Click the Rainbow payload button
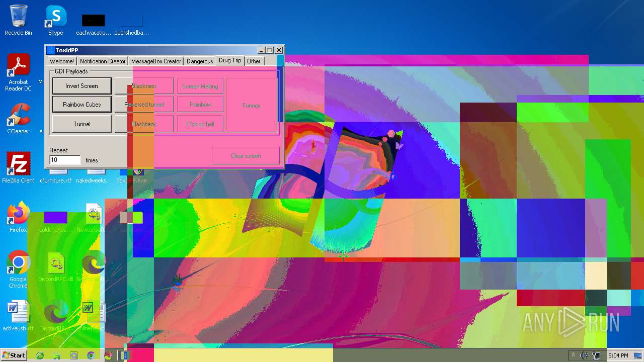Viewport: 644px width, 362px height. [200, 105]
